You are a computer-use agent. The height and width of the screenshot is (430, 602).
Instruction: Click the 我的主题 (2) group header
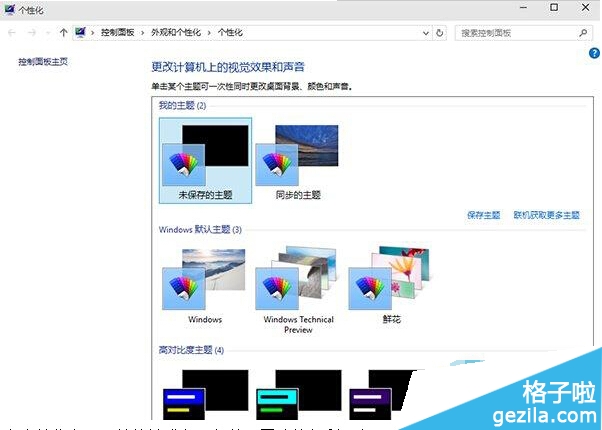tap(182, 105)
